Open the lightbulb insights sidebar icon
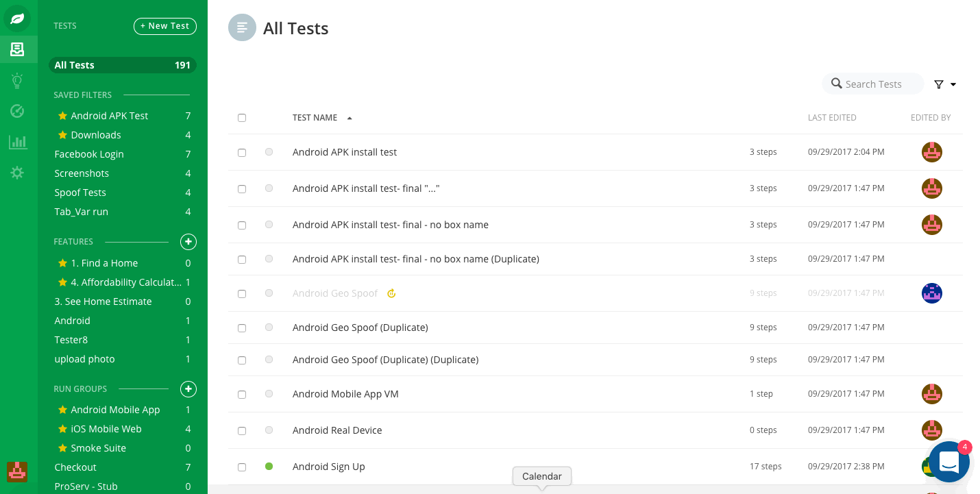This screenshot has height=494, width=980. 17,81
